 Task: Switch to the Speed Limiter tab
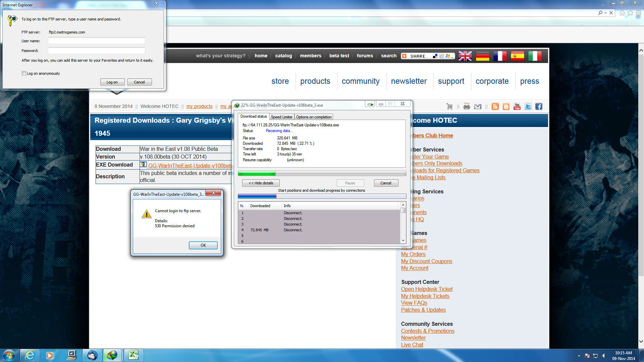coord(282,117)
